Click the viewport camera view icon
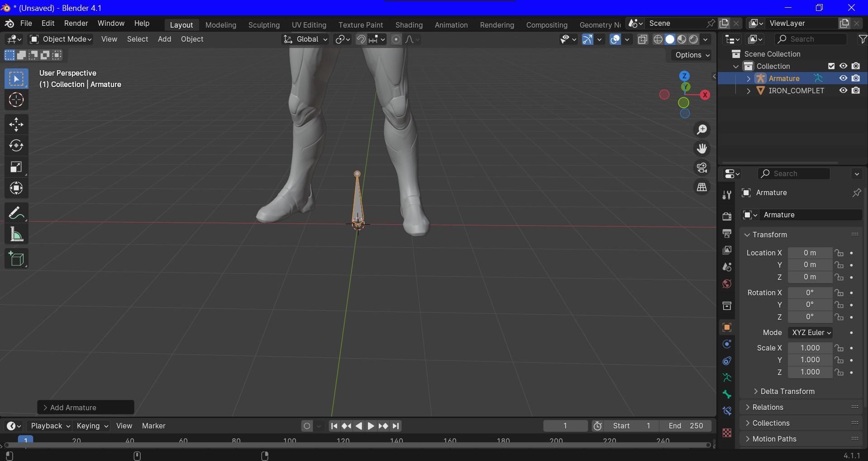 tap(702, 168)
